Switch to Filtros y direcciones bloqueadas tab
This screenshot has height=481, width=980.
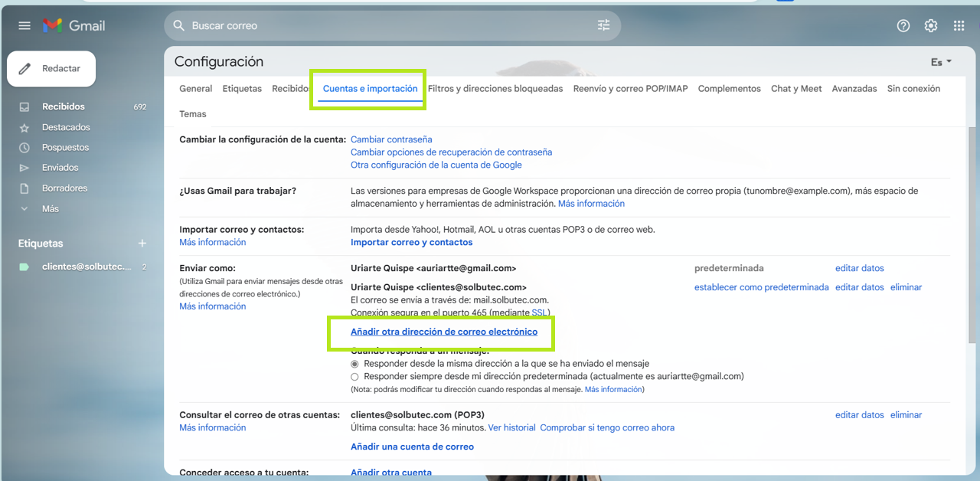tap(495, 89)
